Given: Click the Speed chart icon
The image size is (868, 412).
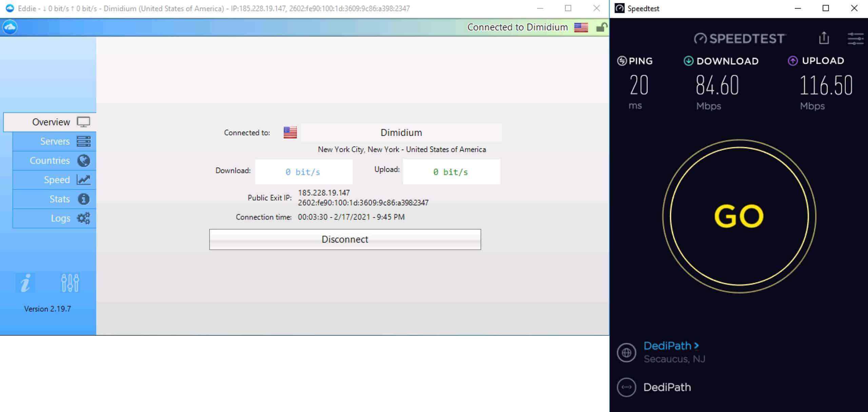Looking at the screenshot, I should 83,180.
